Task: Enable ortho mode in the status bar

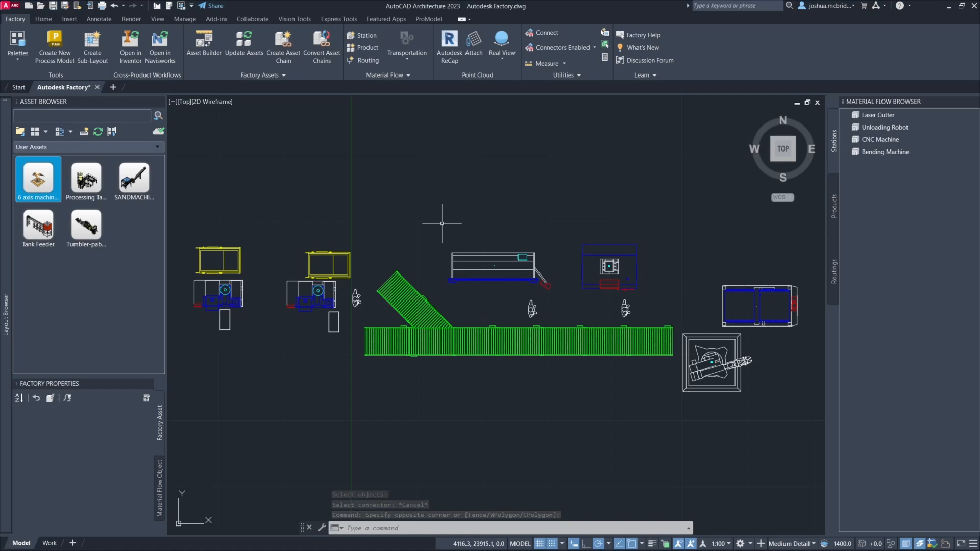Action: pyautogui.click(x=586, y=544)
